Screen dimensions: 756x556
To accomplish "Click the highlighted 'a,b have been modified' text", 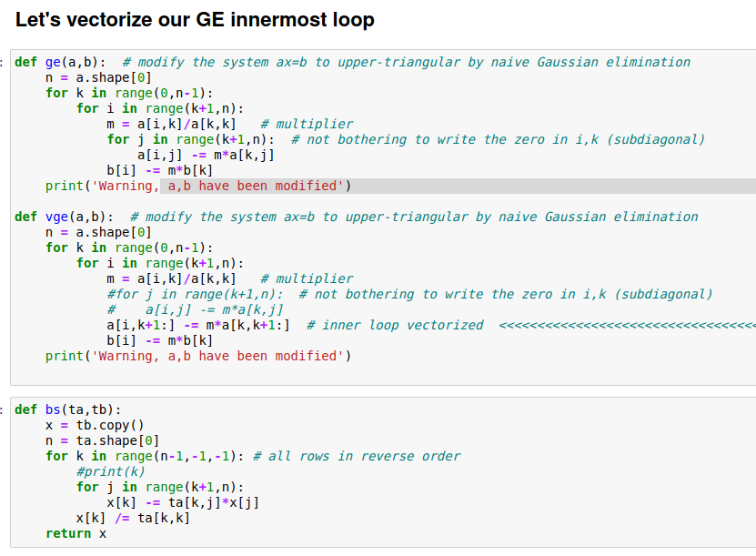I will point(255,186).
